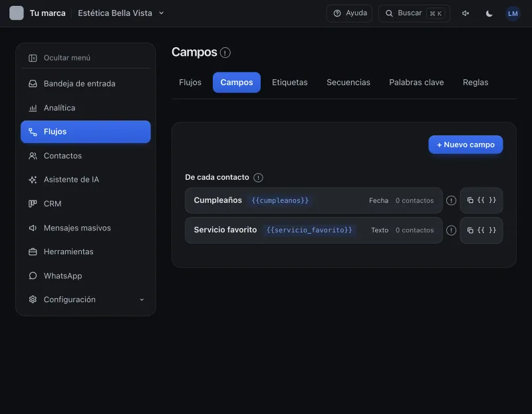
Task: Click the Cumpleaños braces variable icon
Action: 487,200
